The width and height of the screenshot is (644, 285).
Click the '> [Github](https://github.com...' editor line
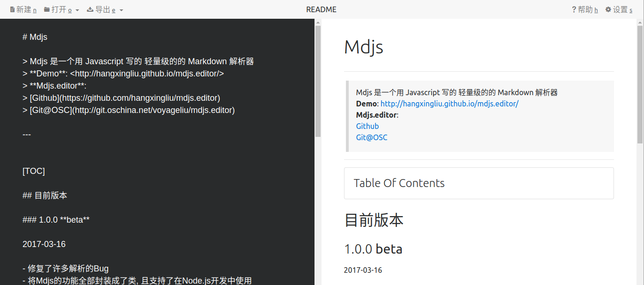coord(121,98)
